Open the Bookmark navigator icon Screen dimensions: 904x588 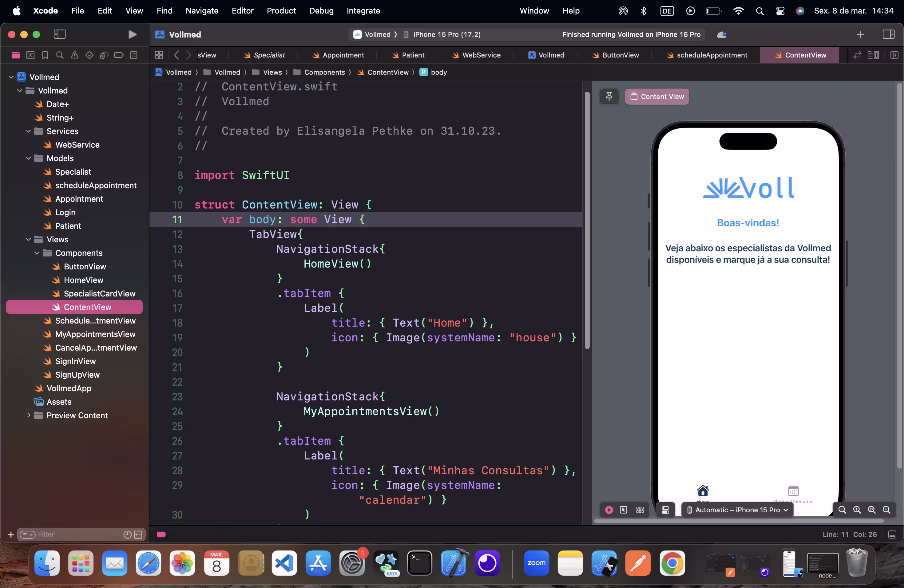point(45,55)
